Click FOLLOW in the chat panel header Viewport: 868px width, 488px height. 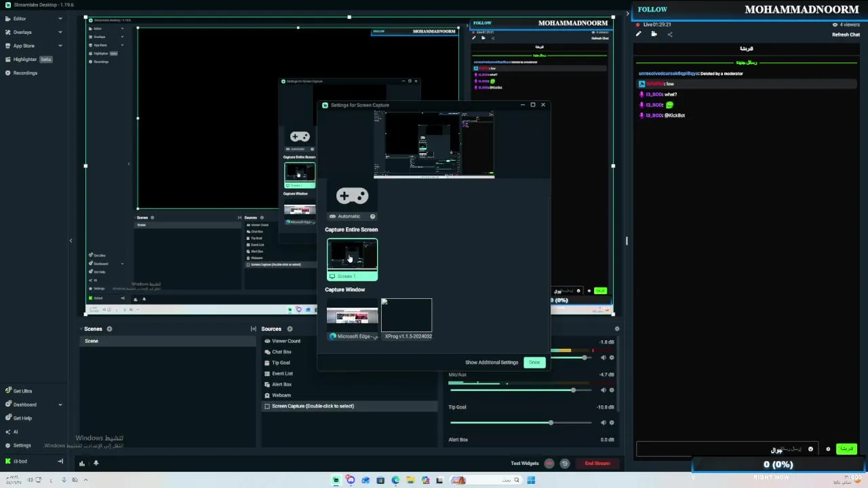pyautogui.click(x=652, y=9)
